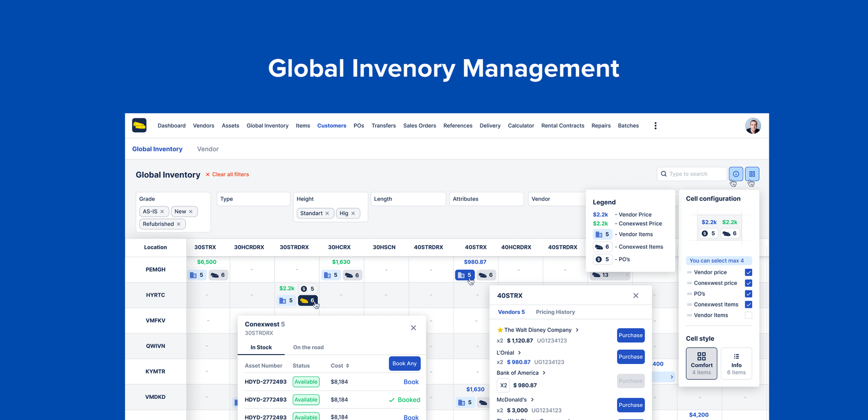The image size is (868, 420).
Task: Click the legend info icon button
Action: pos(736,174)
